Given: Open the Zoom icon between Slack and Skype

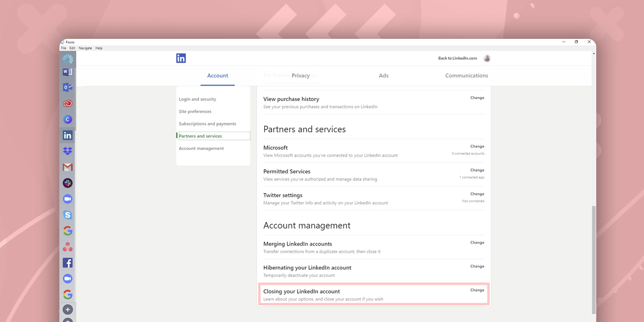Looking at the screenshot, I should (x=68, y=199).
